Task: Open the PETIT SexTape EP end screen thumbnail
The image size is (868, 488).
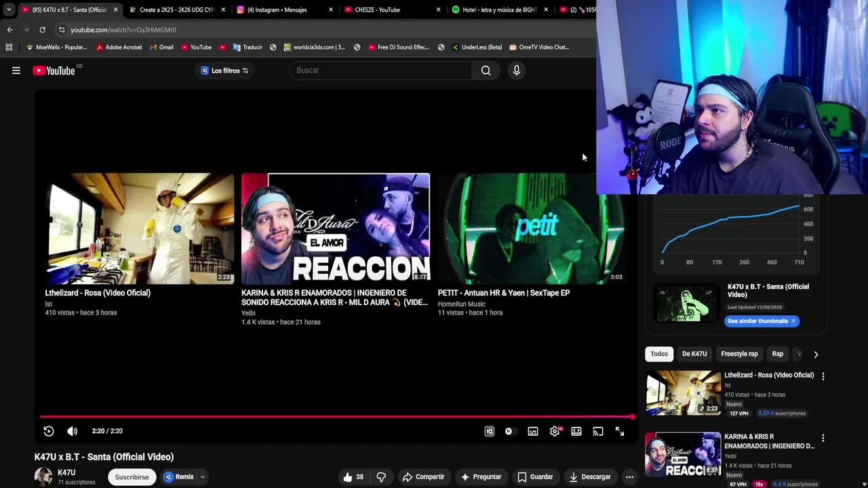Action: [531, 228]
